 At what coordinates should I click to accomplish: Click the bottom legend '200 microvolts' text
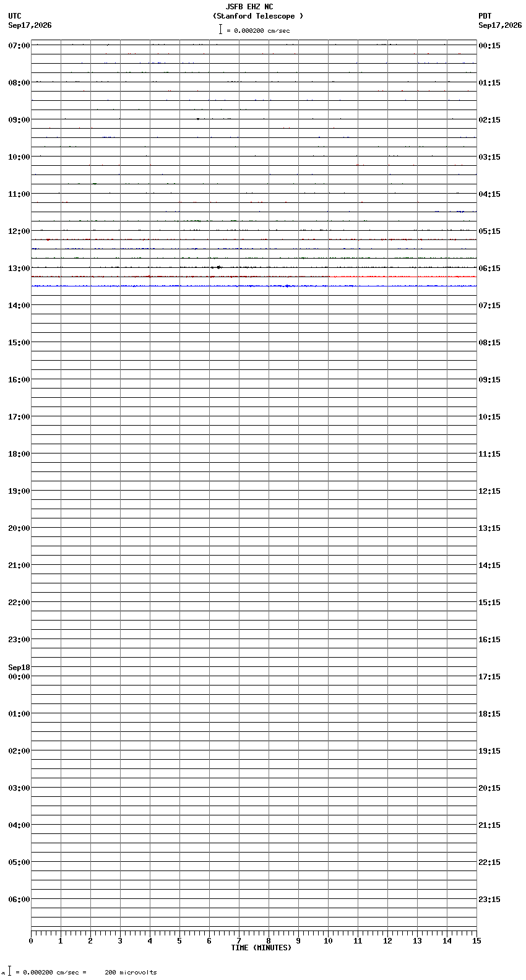click(131, 973)
